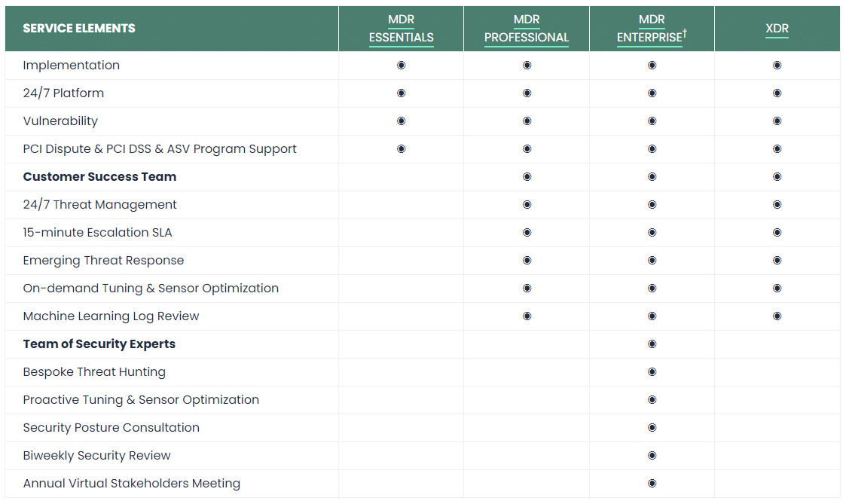Click the XDR header link
This screenshot has width=846, height=504.
(777, 29)
